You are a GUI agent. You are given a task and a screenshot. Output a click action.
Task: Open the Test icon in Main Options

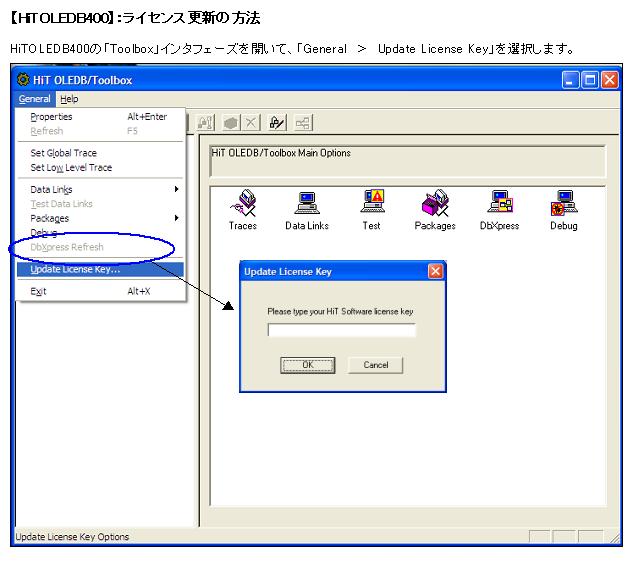pos(372,210)
